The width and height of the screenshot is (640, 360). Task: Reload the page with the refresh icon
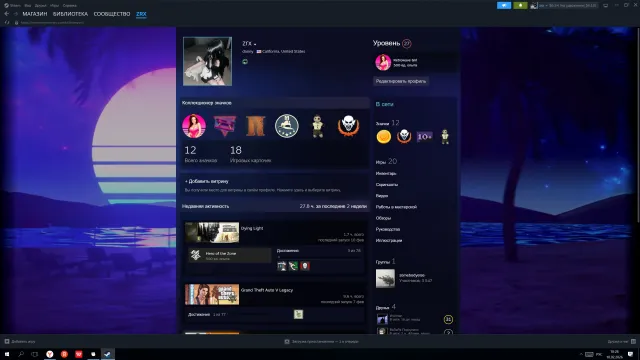point(7,22)
